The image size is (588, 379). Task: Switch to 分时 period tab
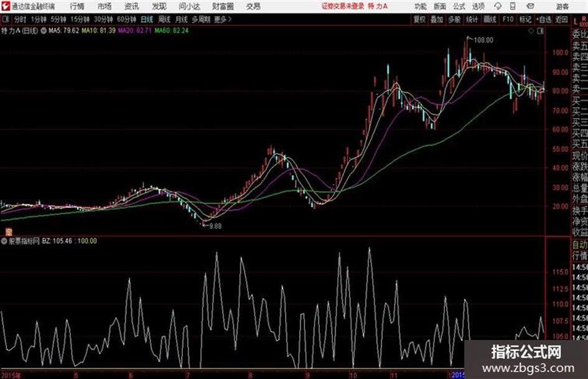pyautogui.click(x=20, y=19)
